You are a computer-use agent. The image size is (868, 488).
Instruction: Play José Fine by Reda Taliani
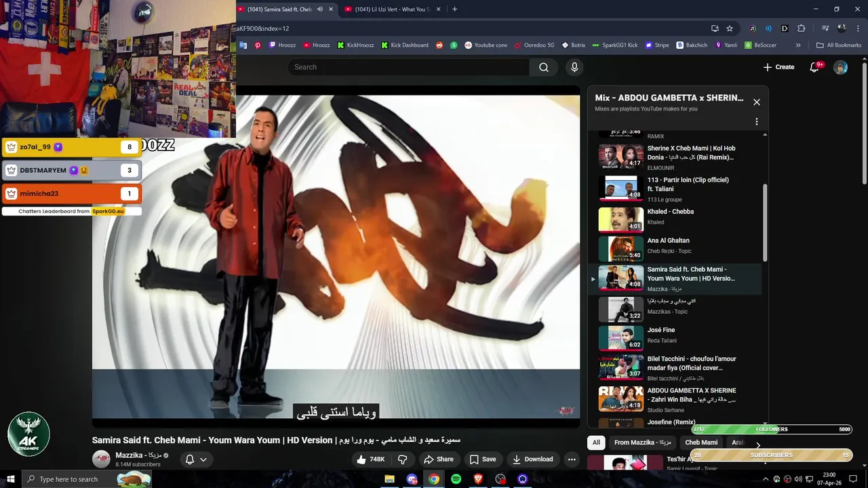tap(675, 338)
